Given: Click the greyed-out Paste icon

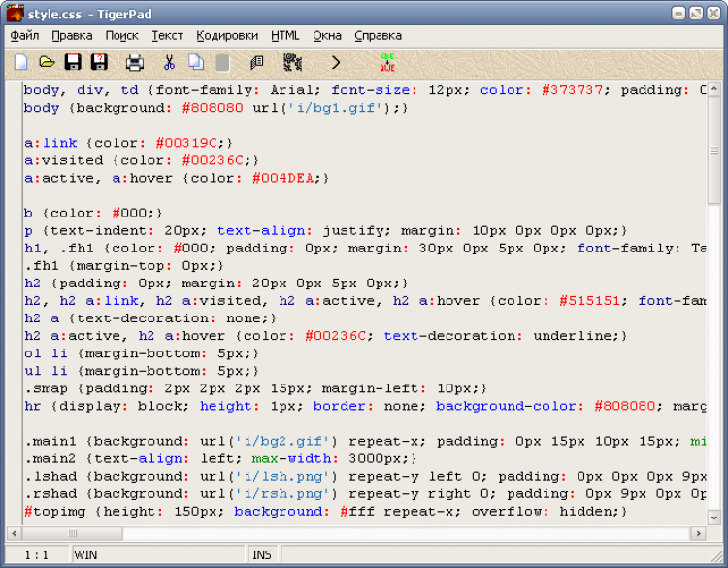Looking at the screenshot, I should click(223, 63).
